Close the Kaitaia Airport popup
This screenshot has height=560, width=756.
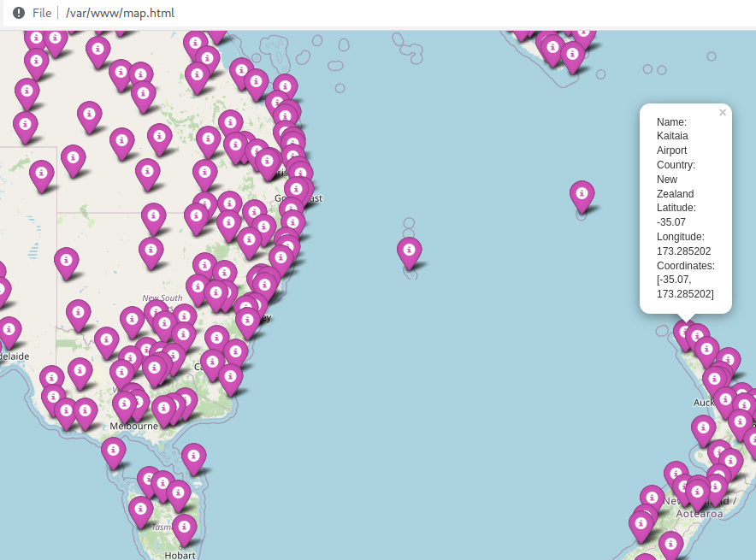pos(723,112)
